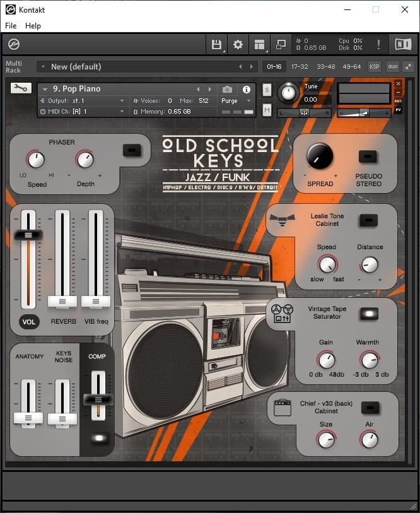Toggle the aux sends panel button
The image size is (420, 513).
click(392, 67)
